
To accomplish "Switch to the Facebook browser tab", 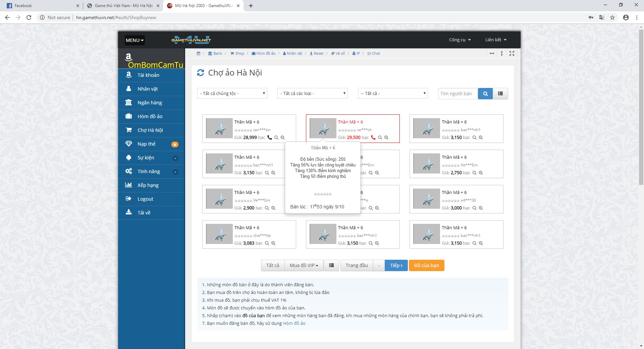I will point(40,6).
